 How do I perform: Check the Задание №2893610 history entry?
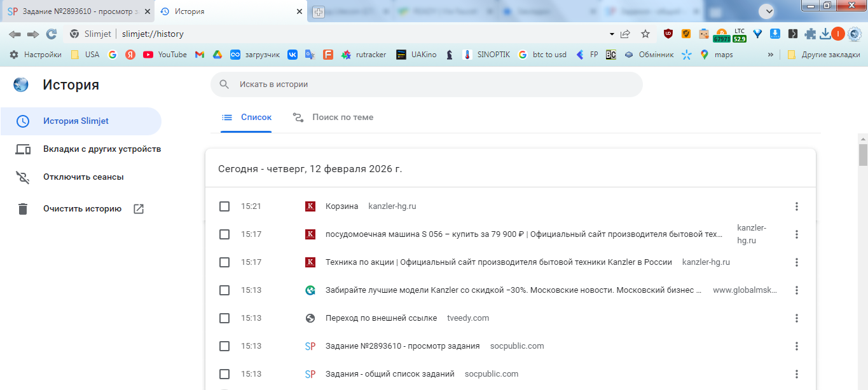(x=224, y=346)
